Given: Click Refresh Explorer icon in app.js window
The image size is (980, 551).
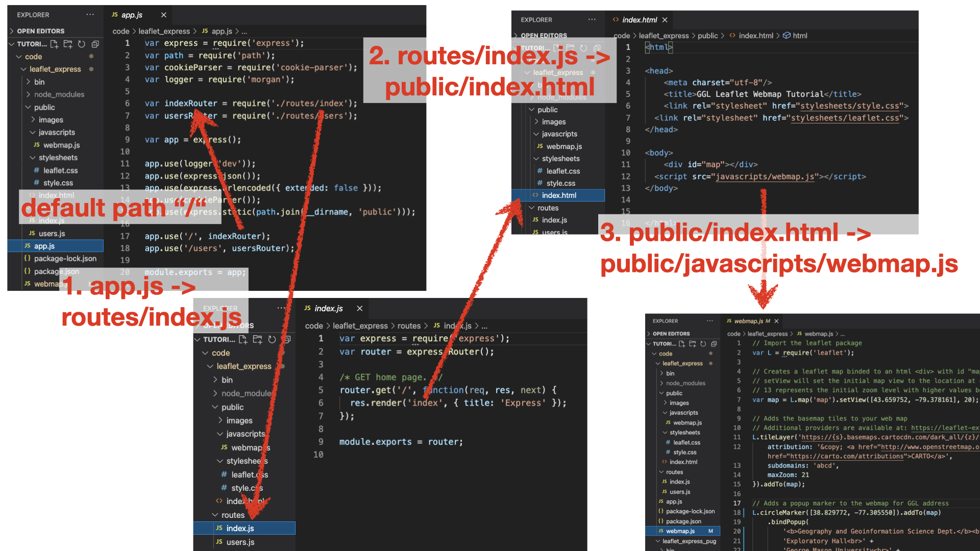Looking at the screenshot, I should click(x=81, y=44).
